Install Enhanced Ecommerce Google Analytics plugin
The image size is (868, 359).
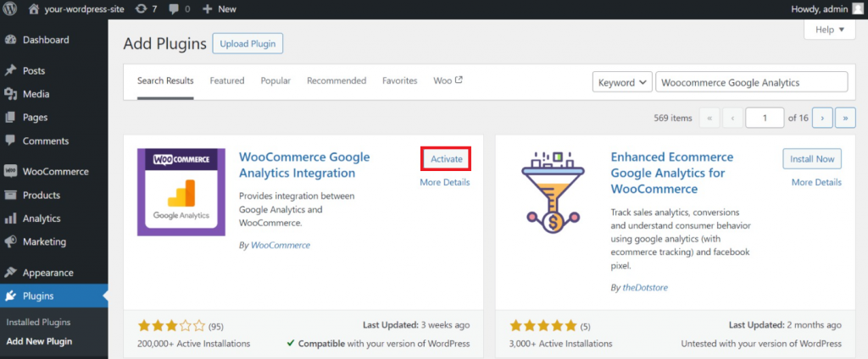812,158
